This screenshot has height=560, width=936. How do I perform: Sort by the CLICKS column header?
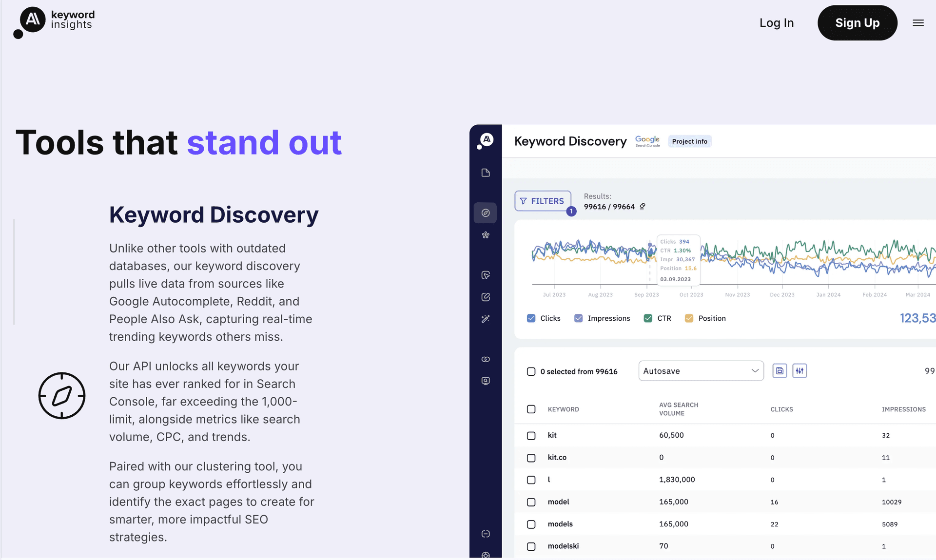point(781,409)
